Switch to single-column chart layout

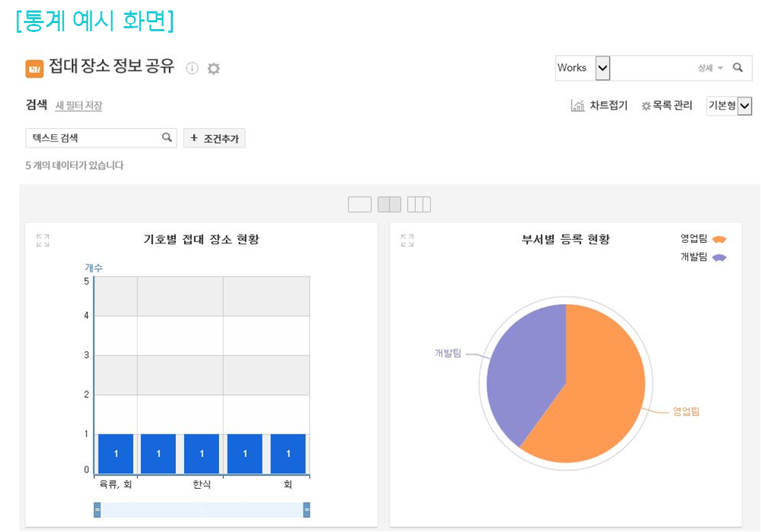point(359,204)
